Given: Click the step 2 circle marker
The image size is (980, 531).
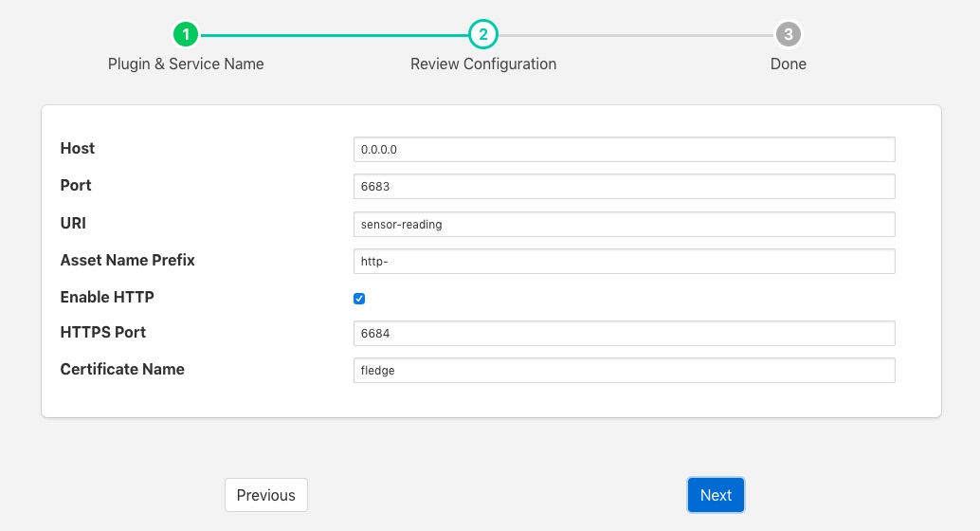Looking at the screenshot, I should click(x=482, y=35).
